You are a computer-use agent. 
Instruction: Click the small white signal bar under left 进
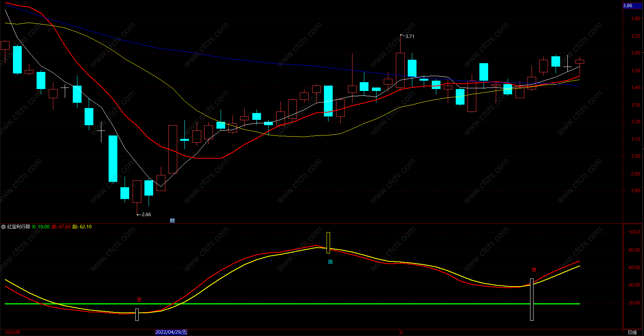coord(137,315)
